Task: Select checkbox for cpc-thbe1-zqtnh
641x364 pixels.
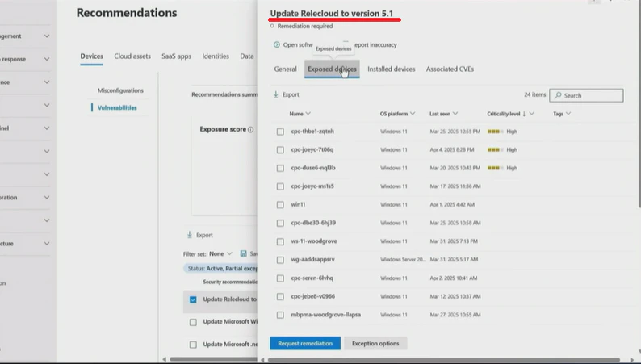Action: click(x=280, y=132)
